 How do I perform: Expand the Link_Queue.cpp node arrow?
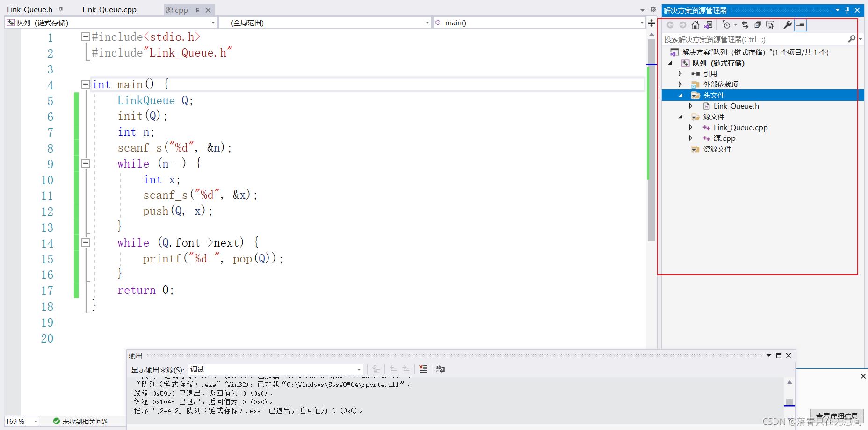pos(691,127)
